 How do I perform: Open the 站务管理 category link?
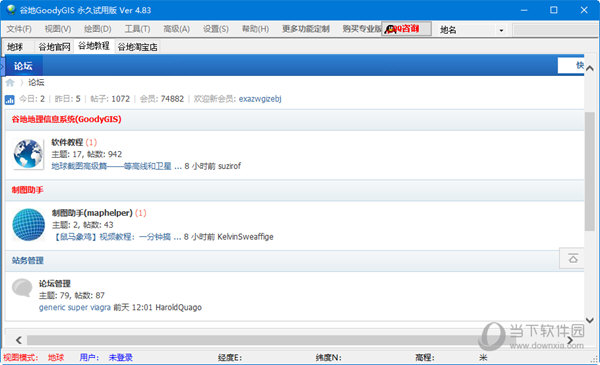click(28, 261)
